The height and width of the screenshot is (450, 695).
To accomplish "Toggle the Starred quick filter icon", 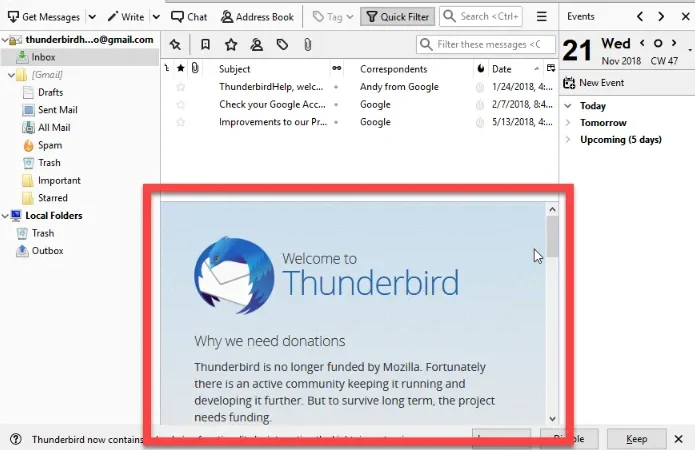I will pos(231,44).
